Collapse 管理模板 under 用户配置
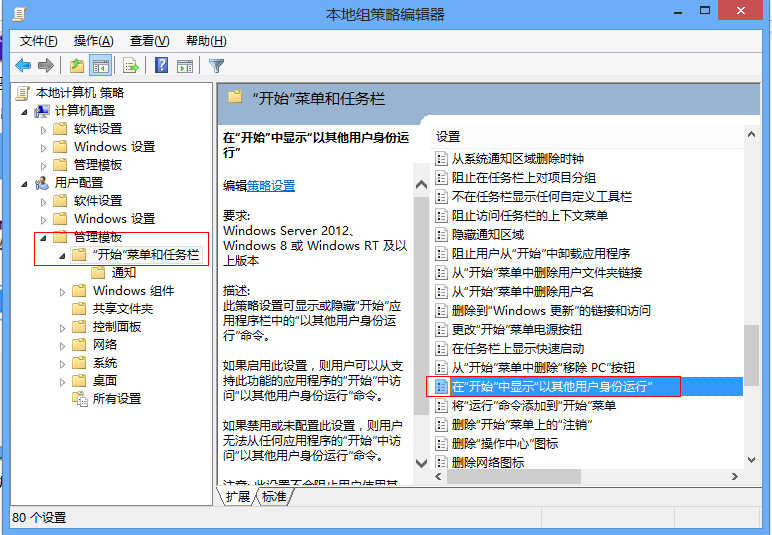Viewport: 772px width, 535px height. 43,238
